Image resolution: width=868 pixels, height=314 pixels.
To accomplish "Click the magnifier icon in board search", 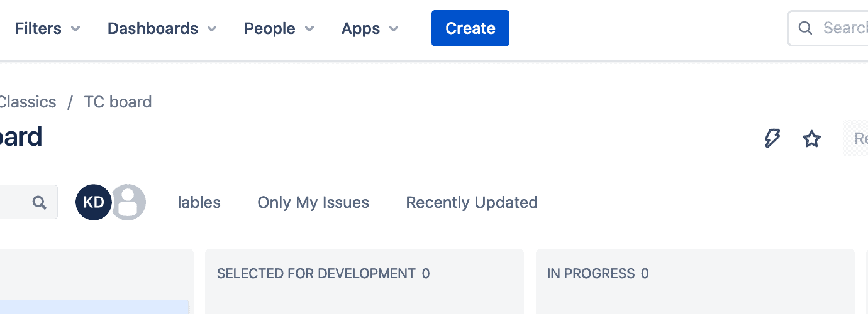I will click(40, 202).
